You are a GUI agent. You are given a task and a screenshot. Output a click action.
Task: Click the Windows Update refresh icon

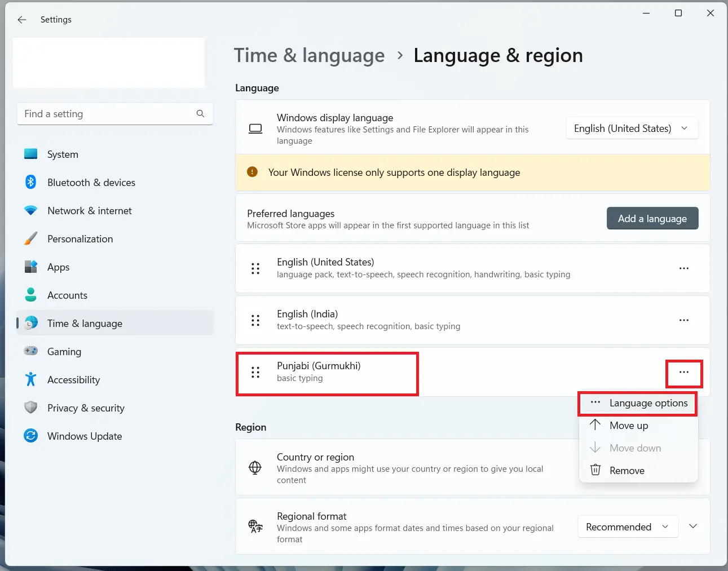click(x=31, y=436)
